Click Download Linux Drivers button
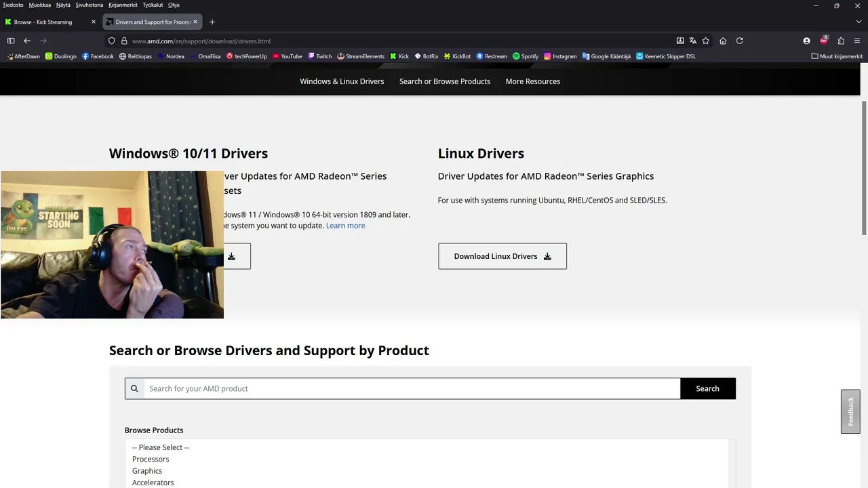This screenshot has width=868, height=488. pos(502,256)
